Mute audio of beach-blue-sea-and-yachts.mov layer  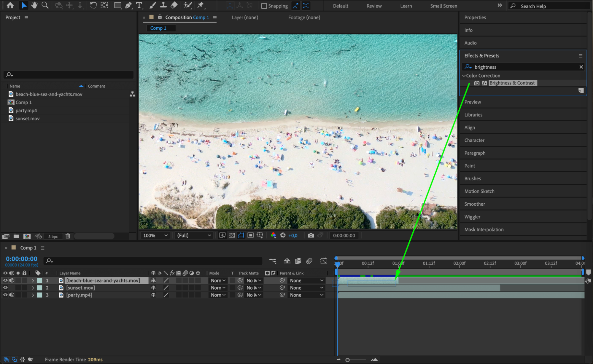click(12, 280)
